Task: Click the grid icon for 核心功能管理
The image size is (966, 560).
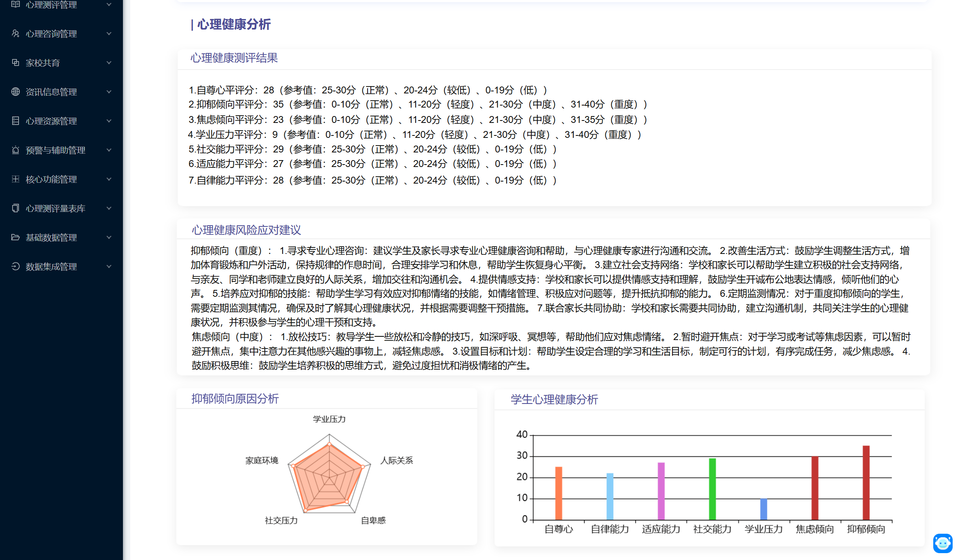Action: pos(15,179)
